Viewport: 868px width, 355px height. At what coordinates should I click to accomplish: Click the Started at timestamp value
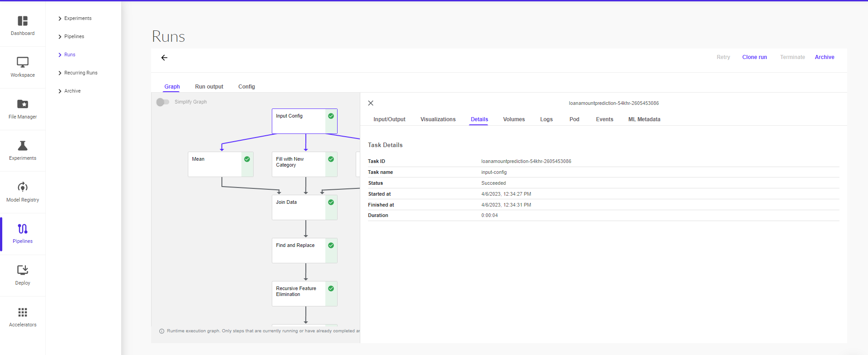[x=506, y=194]
